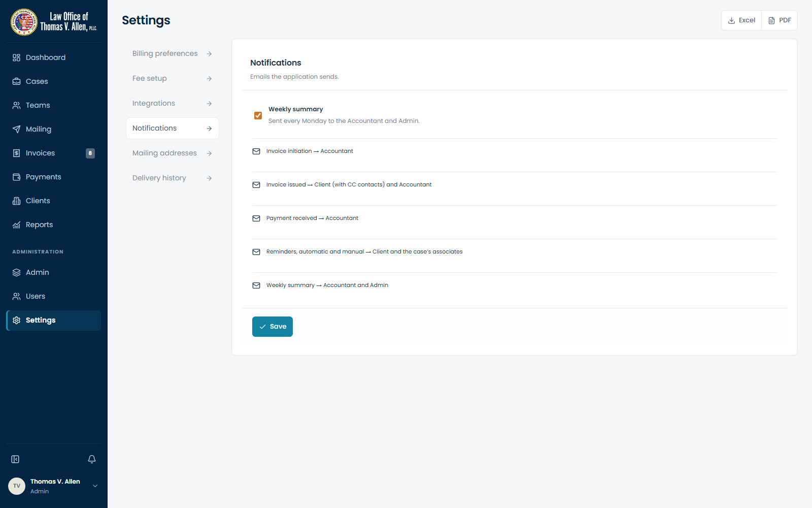Open the Users icon in Administration
This screenshot has width=812, height=508.
[x=16, y=296]
